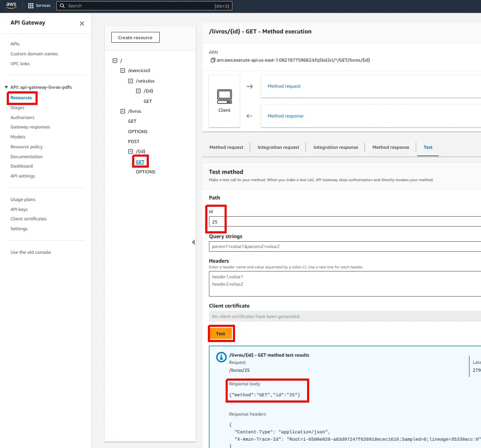The height and width of the screenshot is (448, 481).
Task: Switch to the Integration request tab
Action: pos(278,147)
